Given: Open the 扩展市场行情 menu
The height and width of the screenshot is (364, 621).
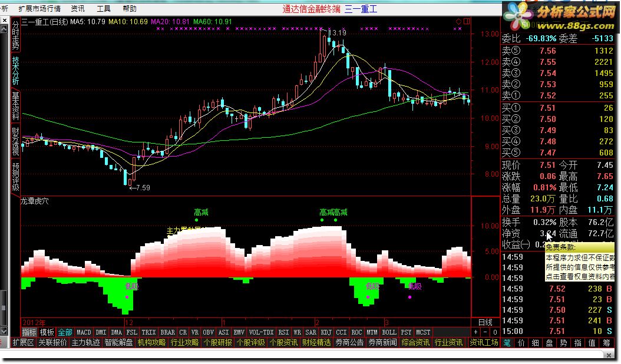Looking at the screenshot, I should (39, 8).
